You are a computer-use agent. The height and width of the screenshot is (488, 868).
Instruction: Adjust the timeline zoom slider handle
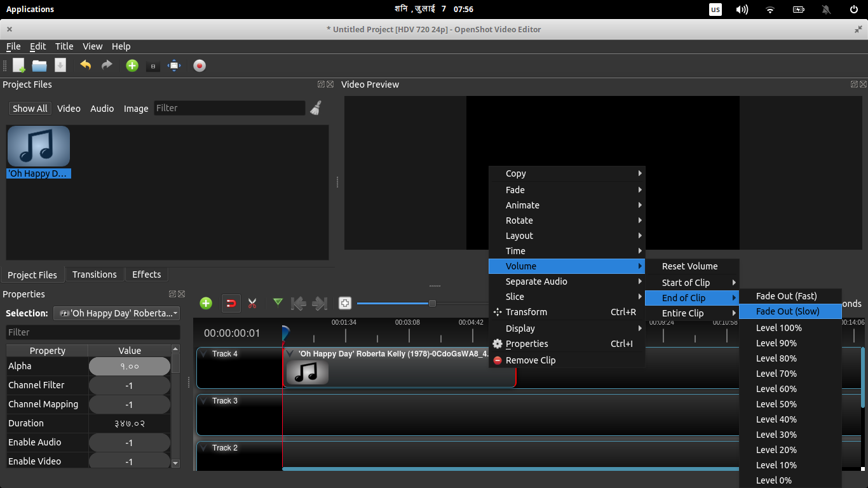coord(432,303)
